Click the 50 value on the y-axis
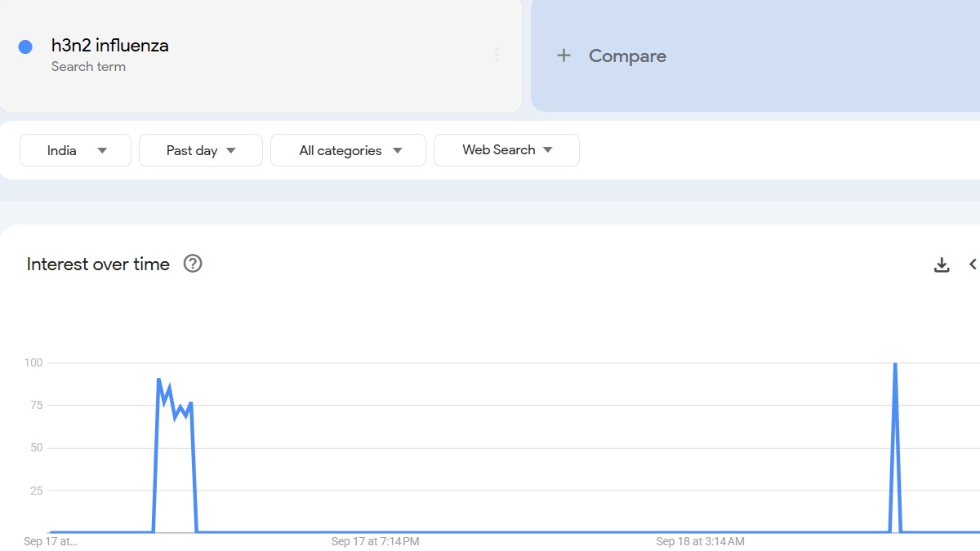Screen dimensions: 980x551 [x=36, y=448]
